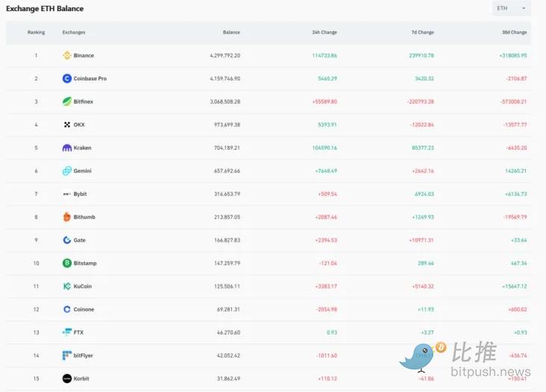Open the KuCoin exchange name
The width and height of the screenshot is (546, 392).
pyautogui.click(x=83, y=286)
